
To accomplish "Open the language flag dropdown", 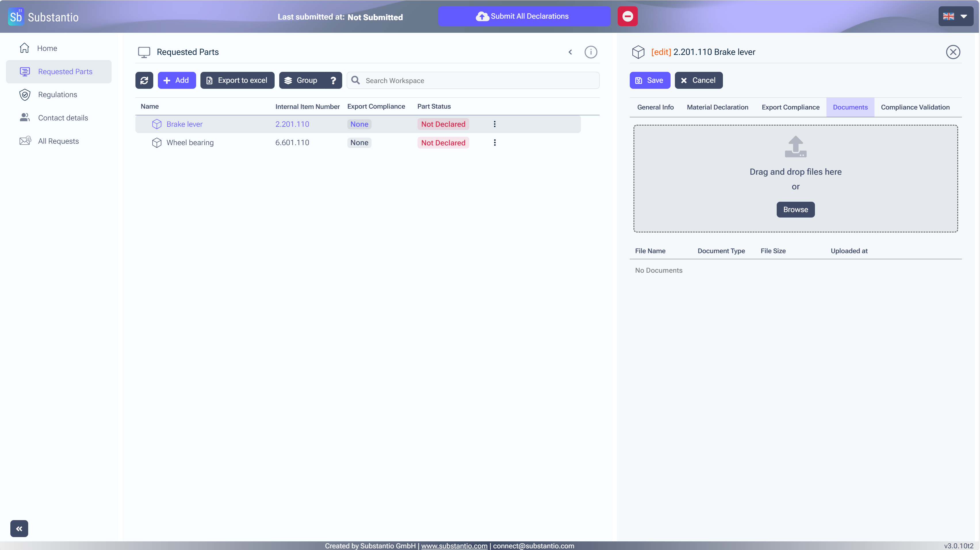I will [x=955, y=16].
